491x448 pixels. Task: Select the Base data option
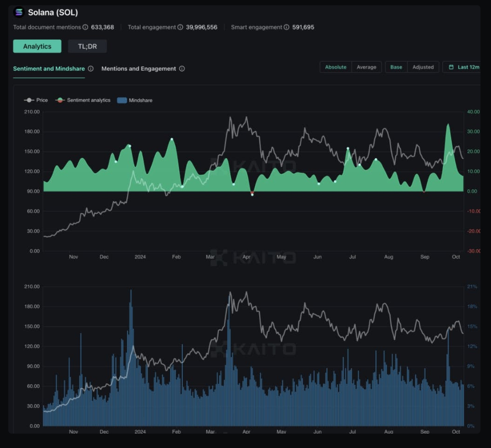pos(396,67)
